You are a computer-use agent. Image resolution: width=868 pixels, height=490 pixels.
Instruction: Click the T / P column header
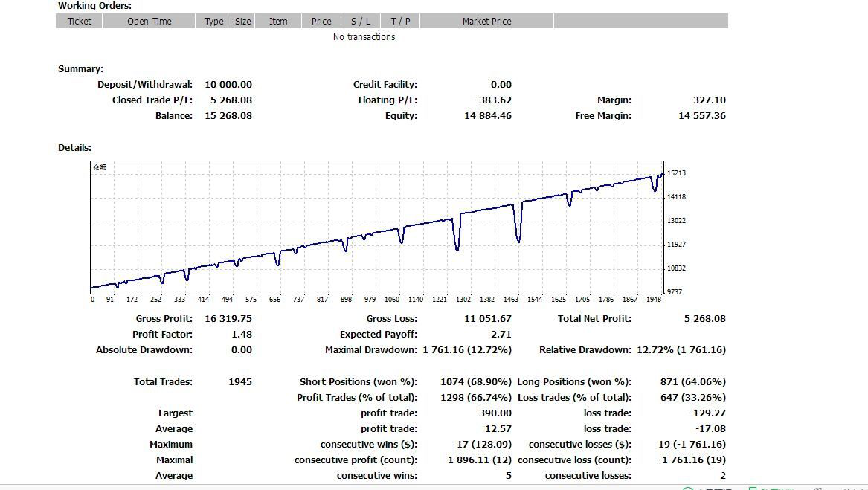(401, 21)
